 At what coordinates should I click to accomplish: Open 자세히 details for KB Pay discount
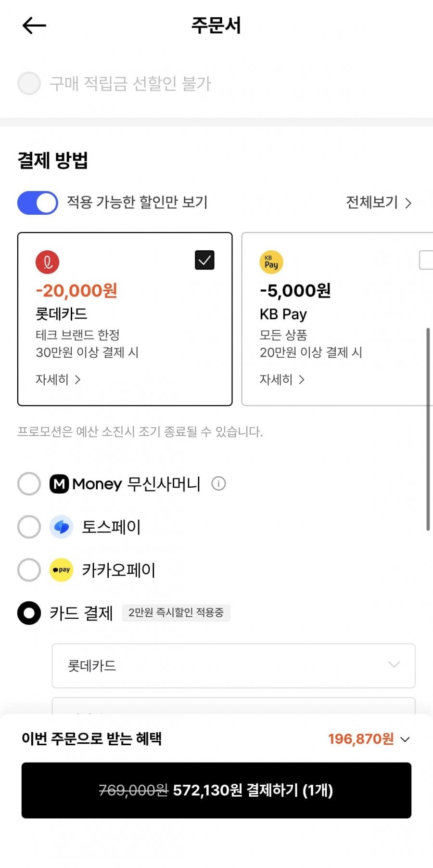(282, 380)
